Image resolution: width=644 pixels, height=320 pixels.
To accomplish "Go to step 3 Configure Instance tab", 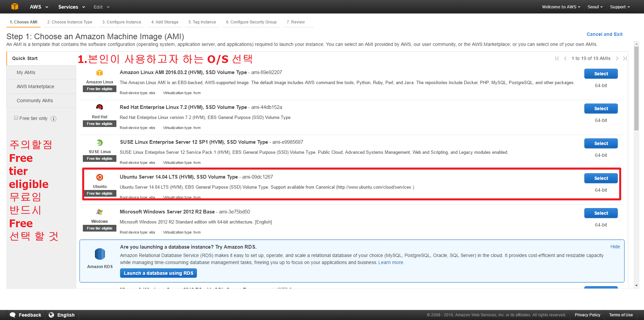I will [122, 22].
